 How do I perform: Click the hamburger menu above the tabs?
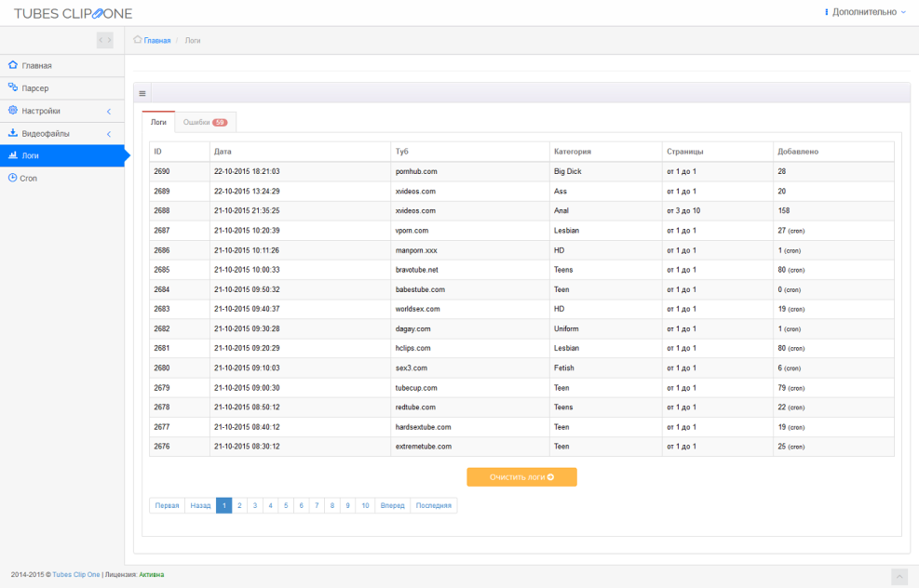[x=142, y=92]
